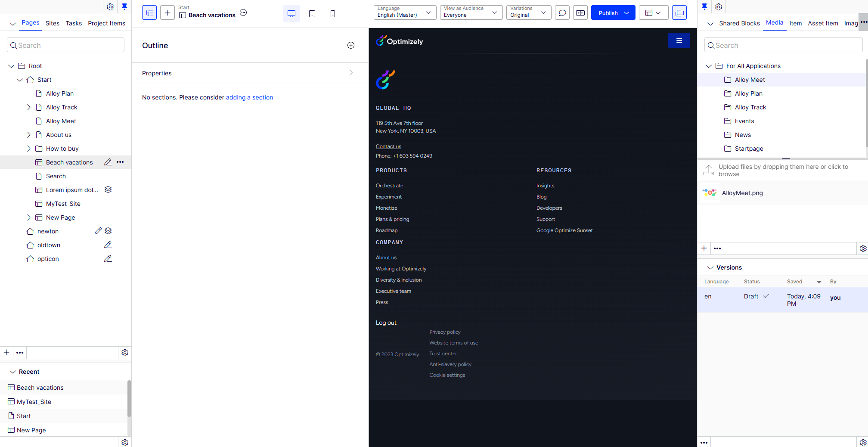Click the plus icon below the page tree
868x447 pixels.
pos(6,353)
